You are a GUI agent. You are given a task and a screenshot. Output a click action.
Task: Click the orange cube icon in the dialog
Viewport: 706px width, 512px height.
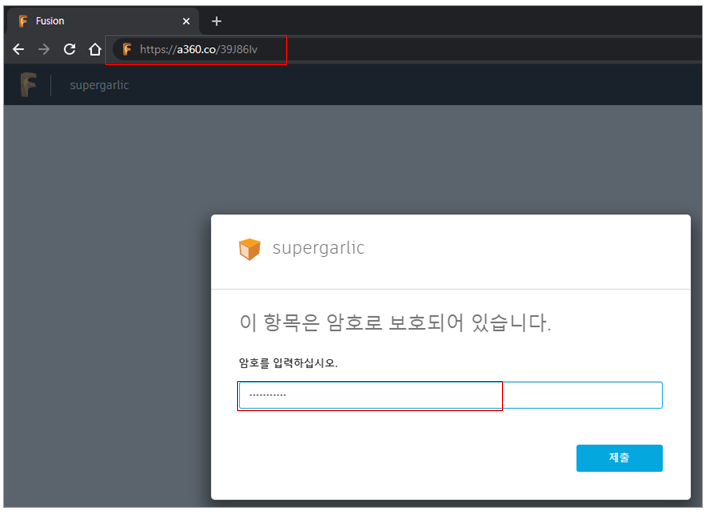tap(249, 249)
